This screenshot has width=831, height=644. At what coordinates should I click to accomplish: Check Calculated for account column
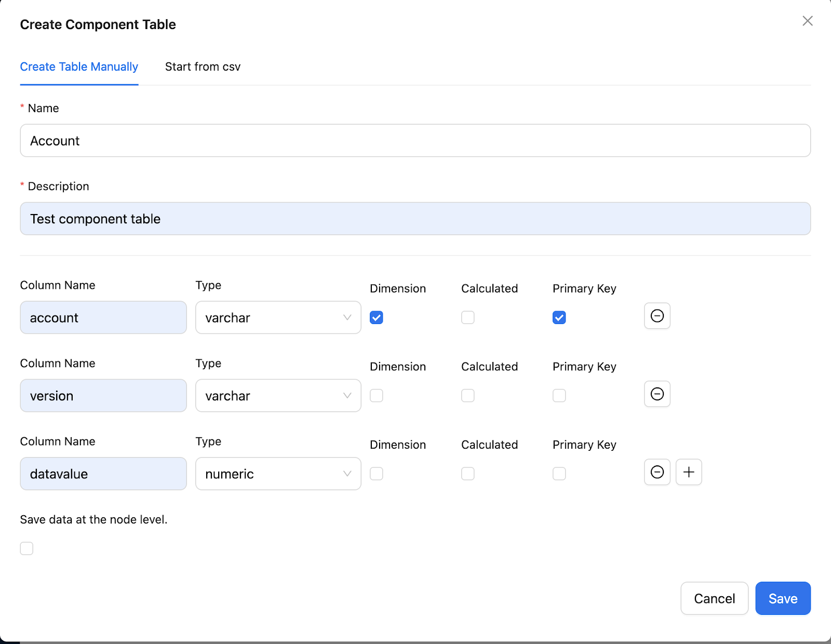(x=468, y=317)
